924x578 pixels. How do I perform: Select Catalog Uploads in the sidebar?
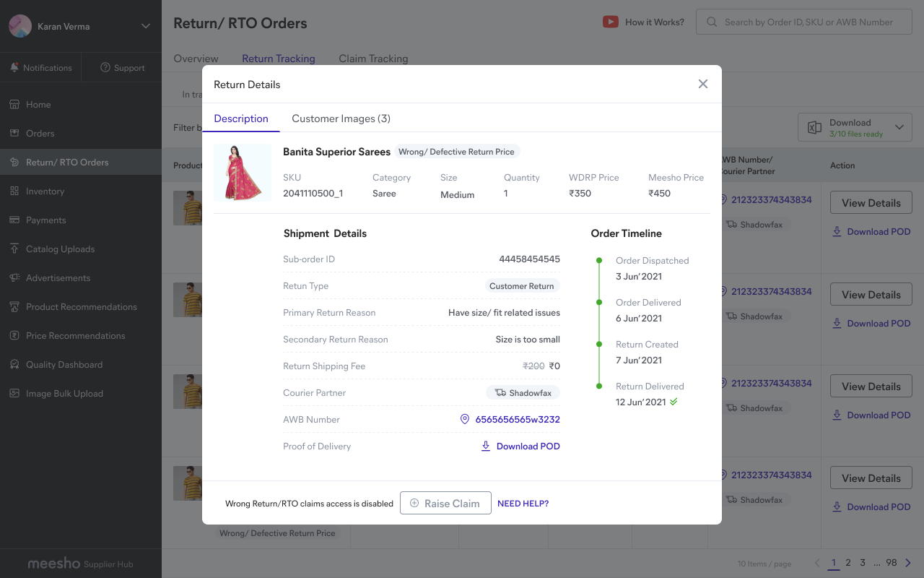click(81, 249)
